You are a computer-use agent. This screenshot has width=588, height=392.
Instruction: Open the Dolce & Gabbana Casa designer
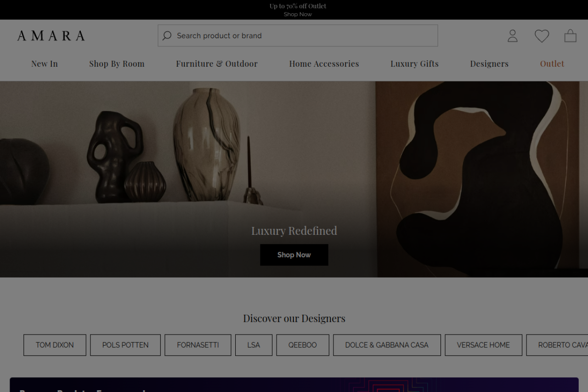tap(387, 345)
